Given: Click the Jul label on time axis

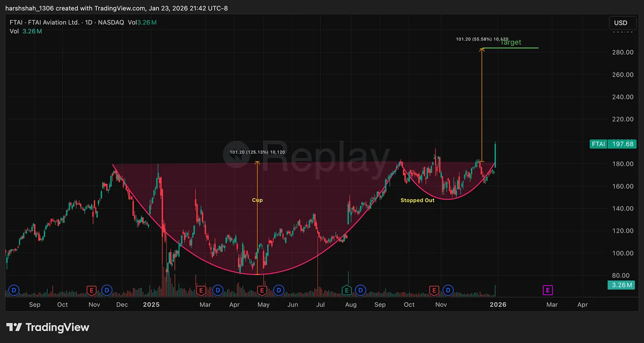Looking at the screenshot, I should tap(321, 304).
